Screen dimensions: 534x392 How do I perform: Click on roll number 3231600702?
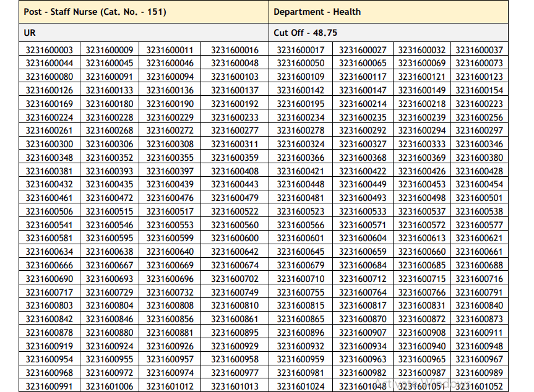click(235, 279)
